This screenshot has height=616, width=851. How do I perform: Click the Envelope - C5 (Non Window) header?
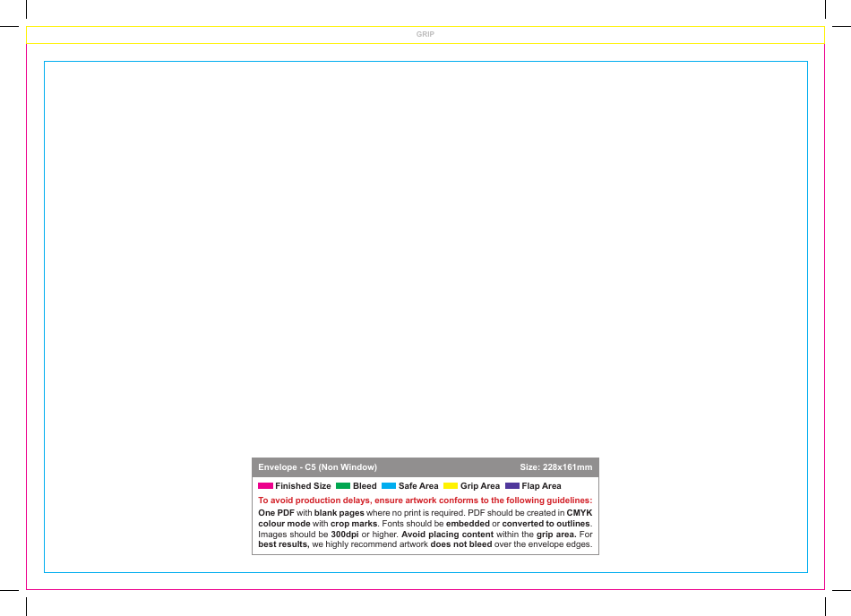(x=318, y=466)
